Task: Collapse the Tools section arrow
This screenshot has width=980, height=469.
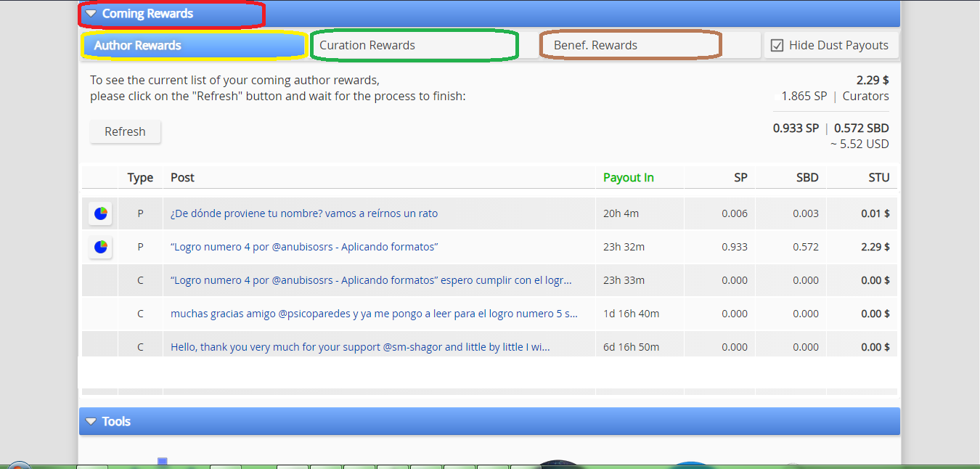Action: point(91,421)
